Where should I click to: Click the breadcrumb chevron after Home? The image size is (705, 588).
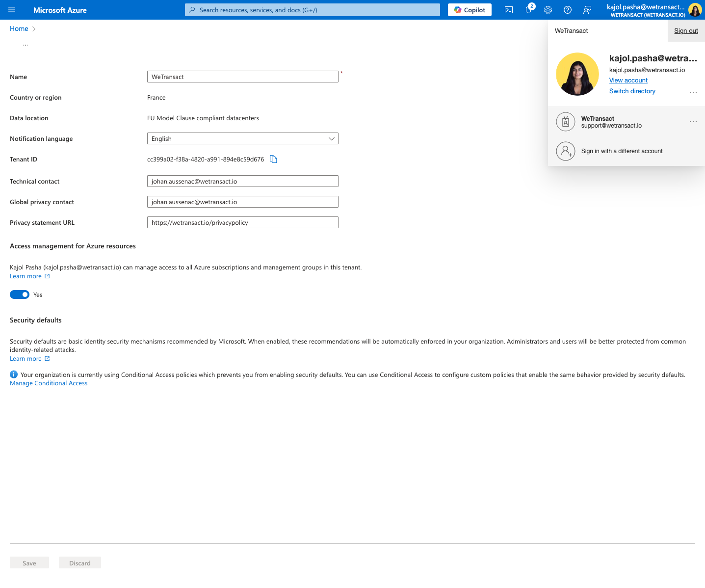pyautogui.click(x=34, y=29)
